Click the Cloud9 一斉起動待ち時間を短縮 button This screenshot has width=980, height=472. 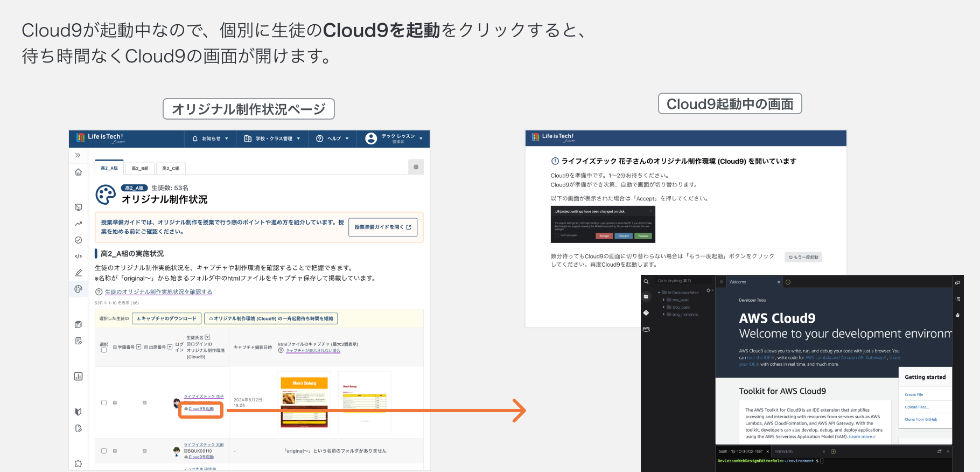271,318
